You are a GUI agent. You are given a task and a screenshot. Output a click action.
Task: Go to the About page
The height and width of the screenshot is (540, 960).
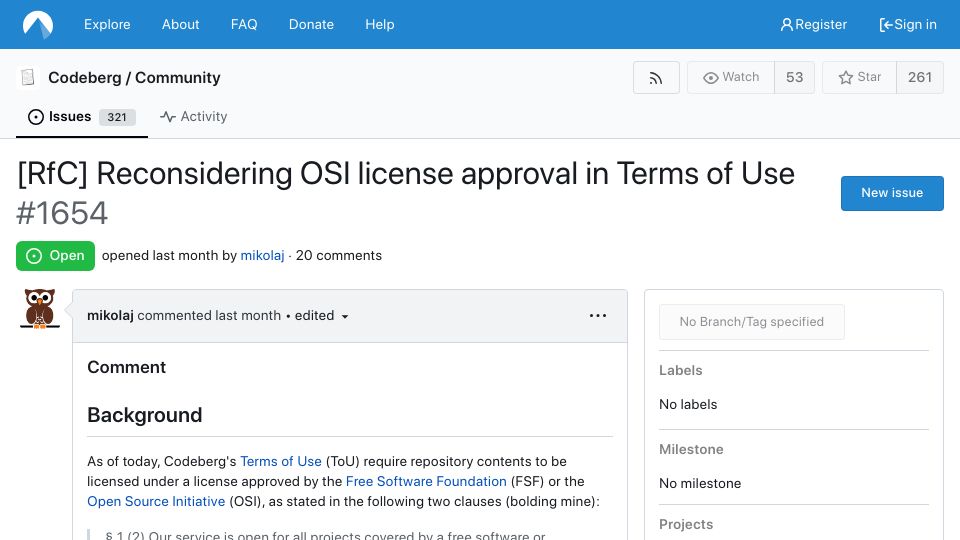(x=181, y=24)
